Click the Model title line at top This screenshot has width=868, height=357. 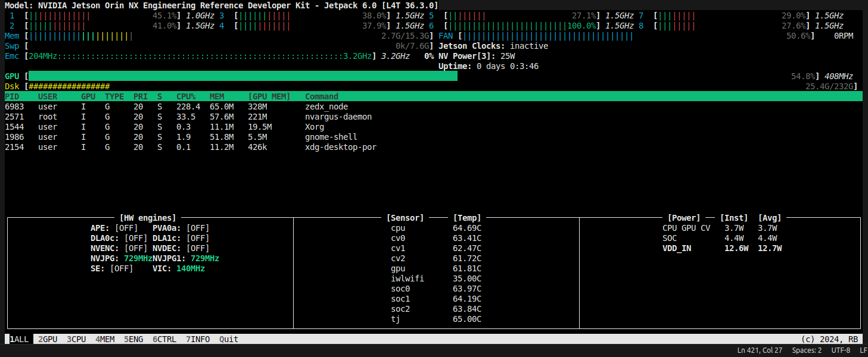(x=222, y=5)
